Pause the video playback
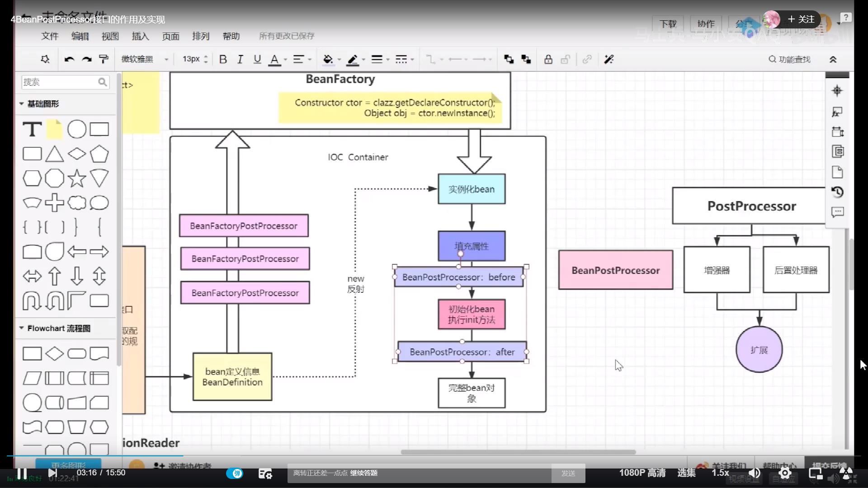The height and width of the screenshot is (488, 868). 22,474
